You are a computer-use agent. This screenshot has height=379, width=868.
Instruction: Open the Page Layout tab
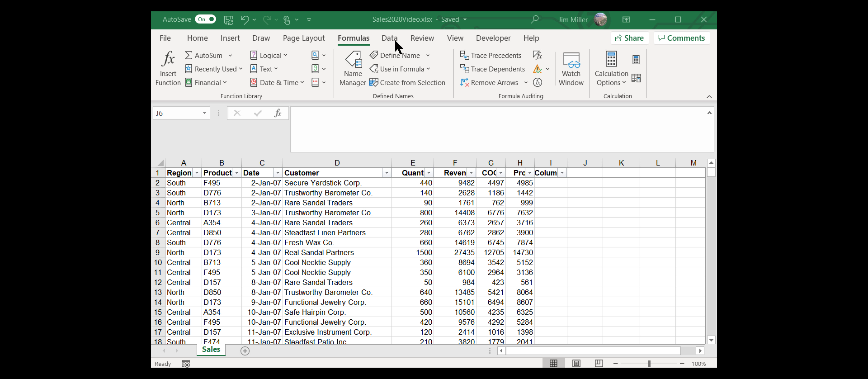click(303, 38)
